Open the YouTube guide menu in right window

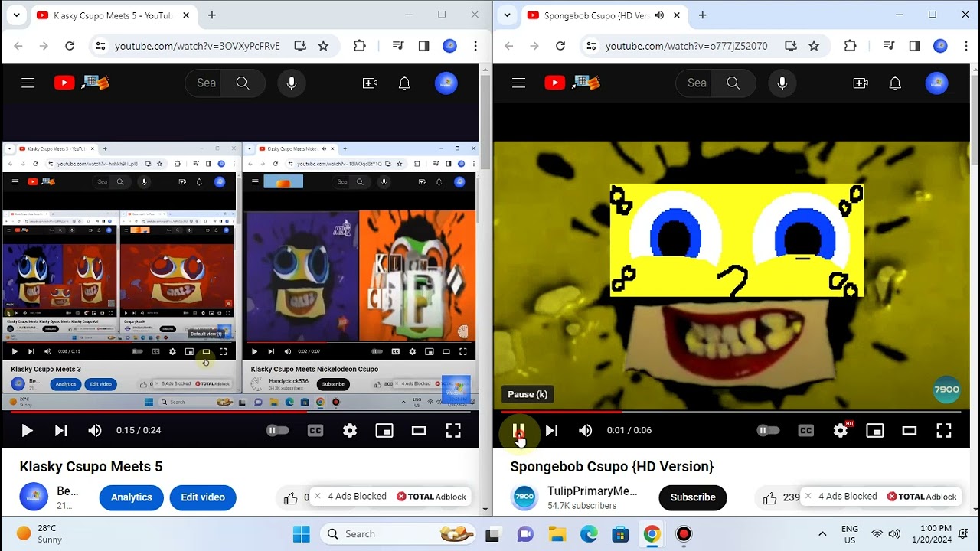click(x=519, y=83)
